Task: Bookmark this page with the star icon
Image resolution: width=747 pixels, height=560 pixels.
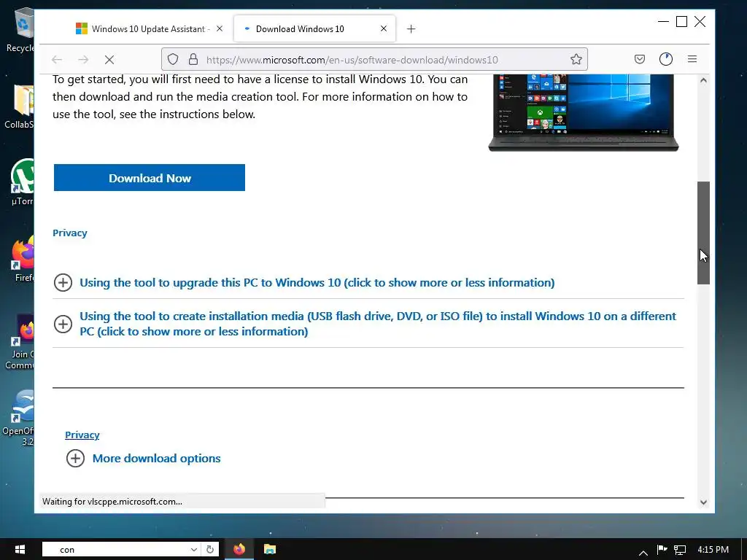Action: tap(576, 60)
